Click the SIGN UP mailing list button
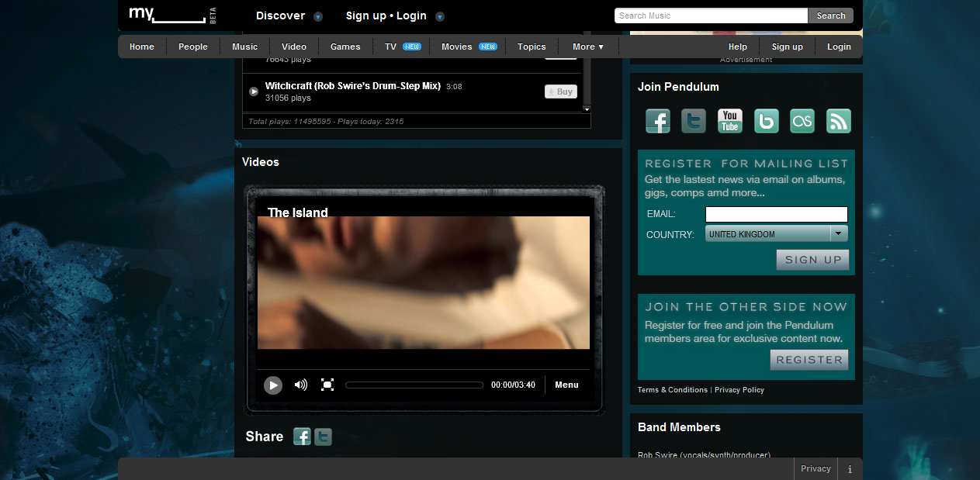This screenshot has width=980, height=480. (x=812, y=260)
